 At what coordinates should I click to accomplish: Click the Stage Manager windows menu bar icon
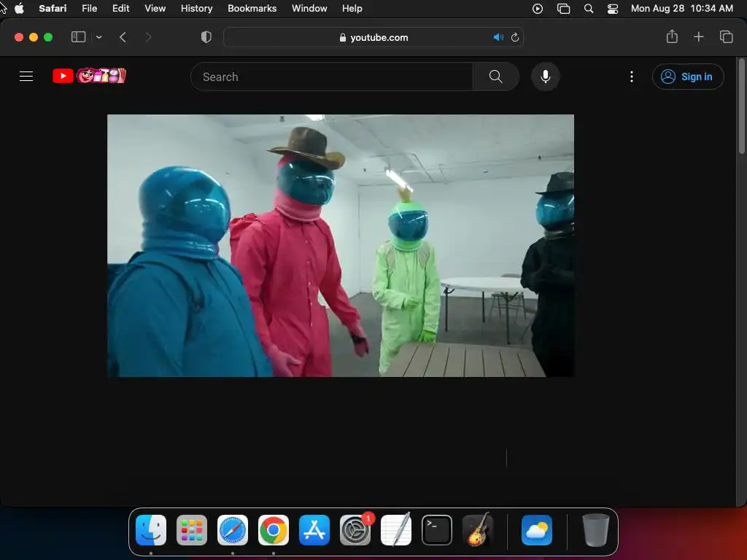pos(564,9)
